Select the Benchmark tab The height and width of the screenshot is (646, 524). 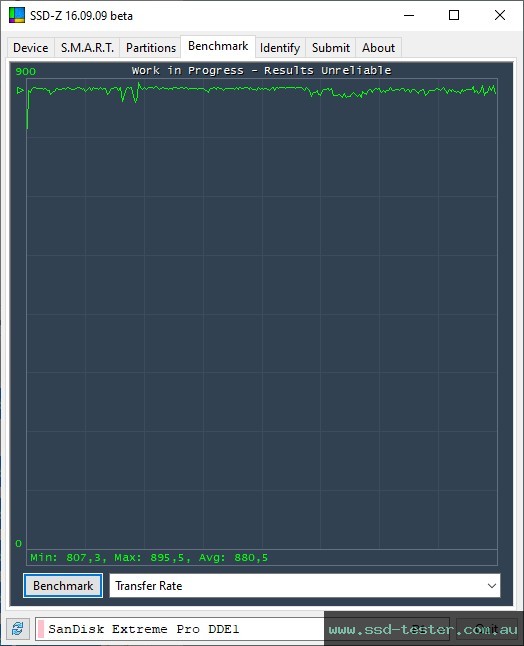[218, 46]
